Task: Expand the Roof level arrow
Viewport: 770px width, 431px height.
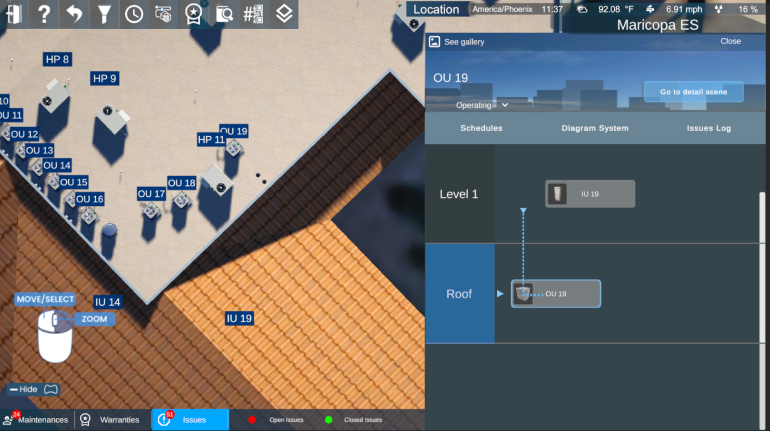Action: click(x=501, y=294)
